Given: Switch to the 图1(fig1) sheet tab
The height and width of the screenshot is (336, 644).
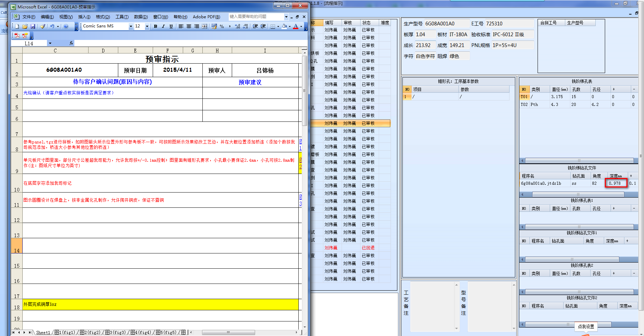Looking at the screenshot, I should (x=65, y=332).
